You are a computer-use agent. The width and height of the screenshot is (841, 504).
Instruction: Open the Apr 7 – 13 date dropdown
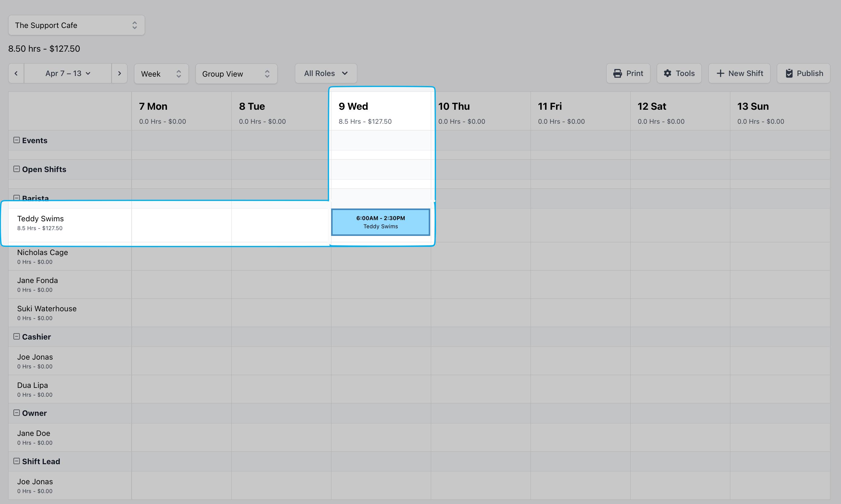click(x=67, y=73)
